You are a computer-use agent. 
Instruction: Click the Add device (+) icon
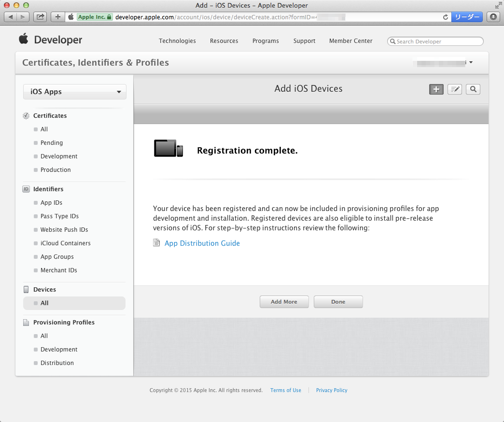[436, 89]
